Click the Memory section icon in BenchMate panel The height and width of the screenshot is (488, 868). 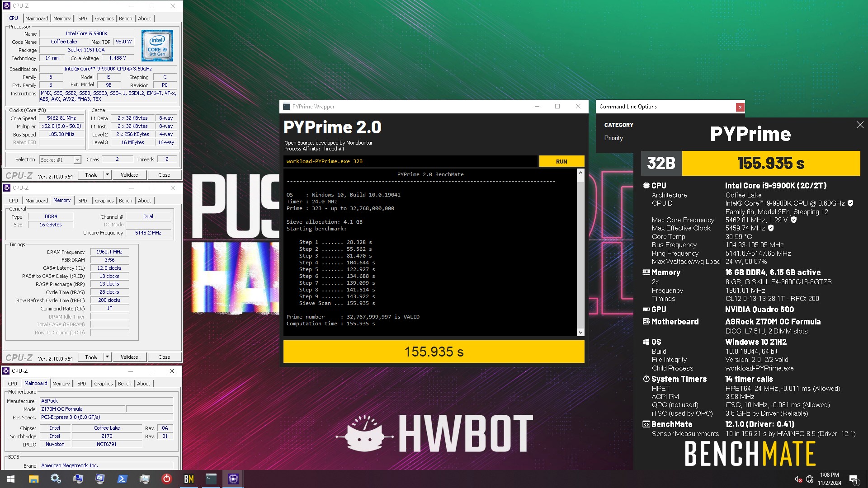[x=646, y=272]
